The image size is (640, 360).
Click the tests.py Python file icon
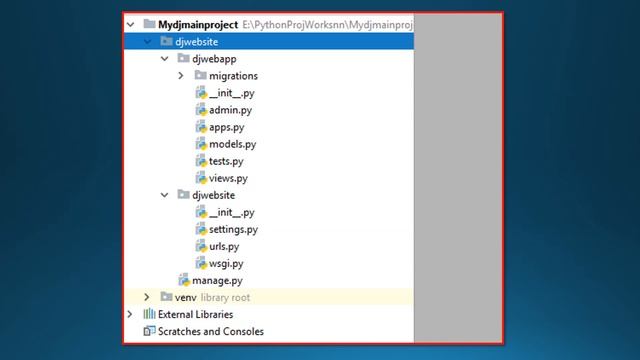(x=201, y=161)
